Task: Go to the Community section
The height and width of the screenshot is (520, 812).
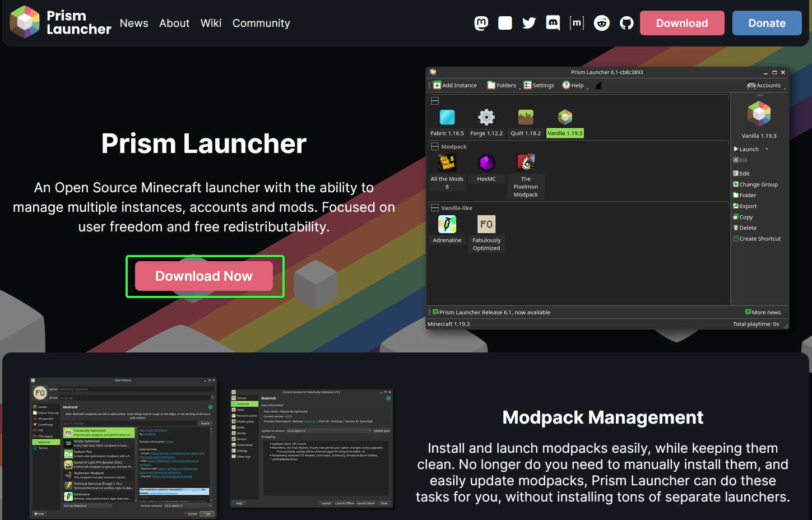Action: [x=261, y=23]
